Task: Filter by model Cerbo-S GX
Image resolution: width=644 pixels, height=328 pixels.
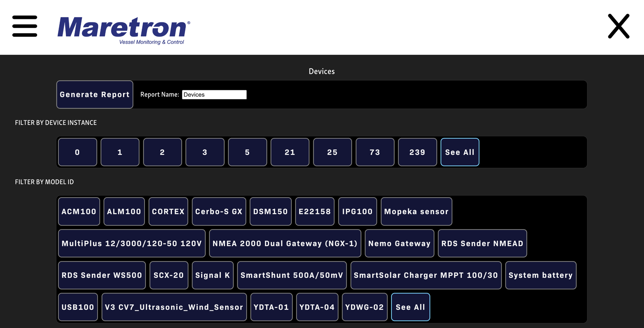Action: click(219, 211)
